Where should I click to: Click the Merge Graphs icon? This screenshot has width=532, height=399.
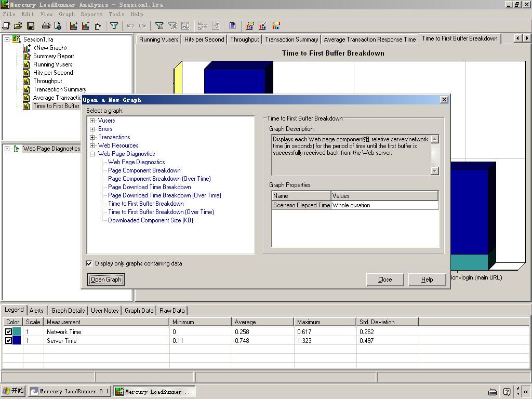click(x=203, y=26)
